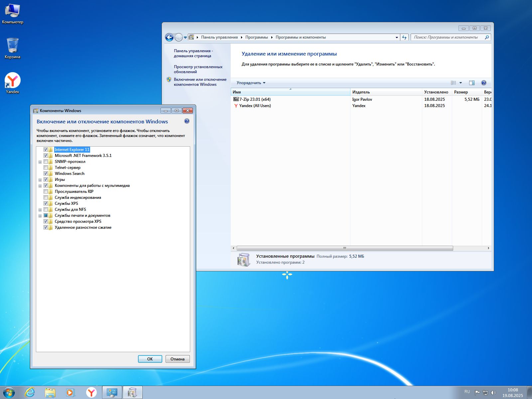Expand the SNMP-протокол tree node

tap(40, 162)
